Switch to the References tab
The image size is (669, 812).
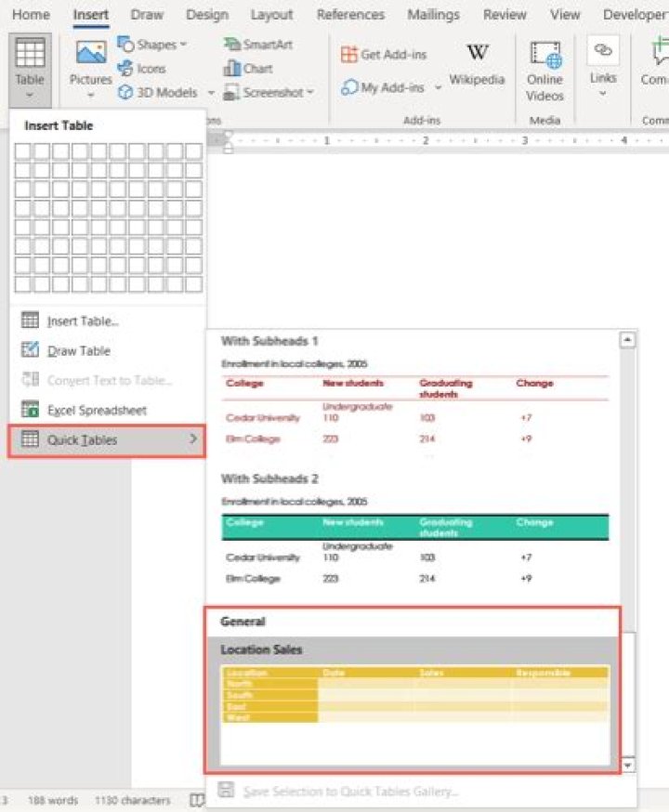[350, 15]
